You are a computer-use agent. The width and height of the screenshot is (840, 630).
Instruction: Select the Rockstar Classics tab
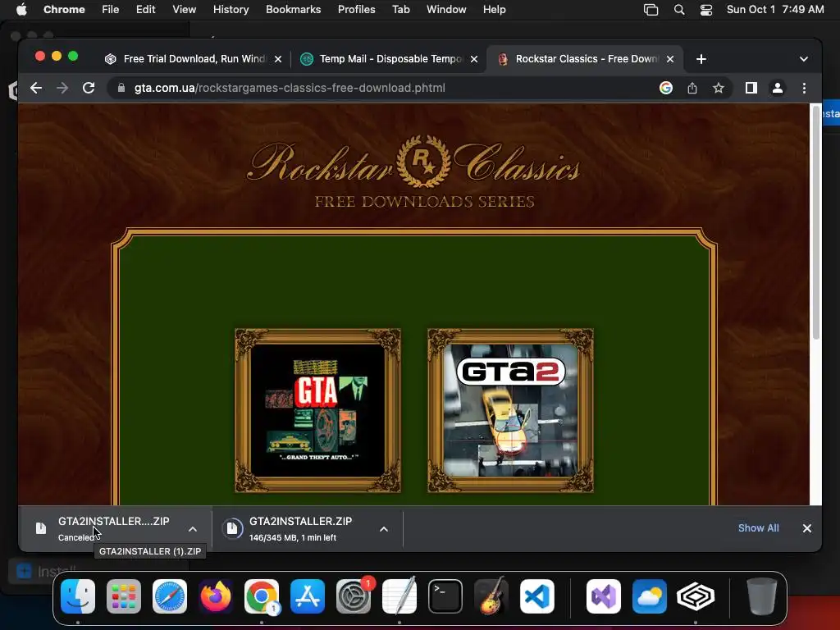click(585, 59)
